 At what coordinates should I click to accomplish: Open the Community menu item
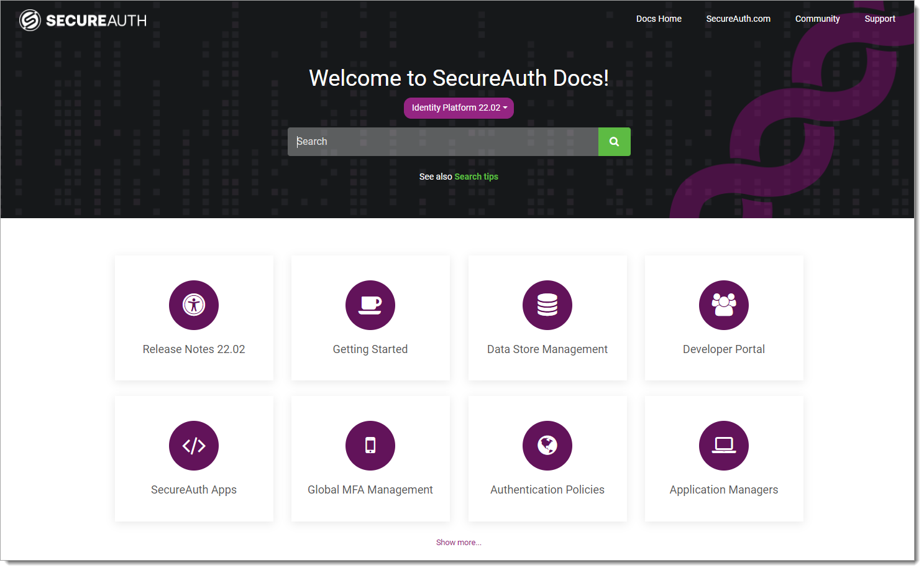tap(817, 19)
